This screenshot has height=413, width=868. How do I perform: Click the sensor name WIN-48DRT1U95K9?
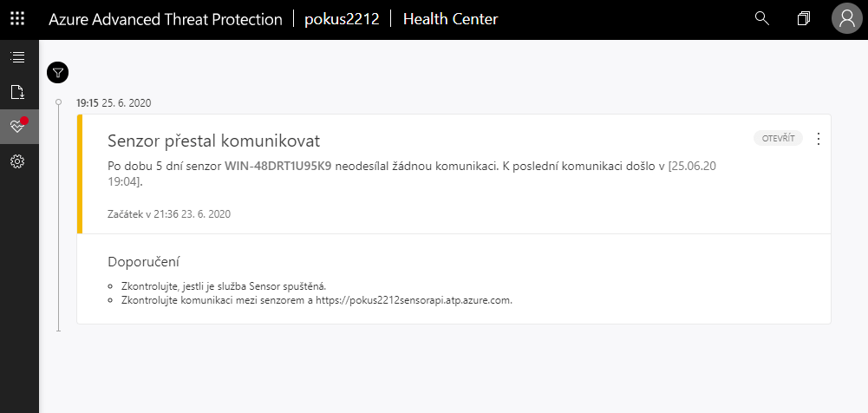tap(277, 165)
